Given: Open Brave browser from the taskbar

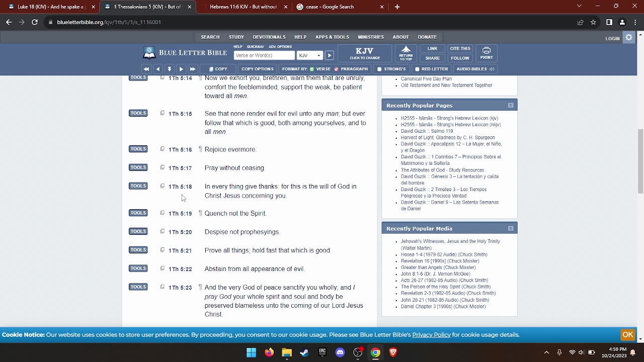Looking at the screenshot, I should point(393,352).
